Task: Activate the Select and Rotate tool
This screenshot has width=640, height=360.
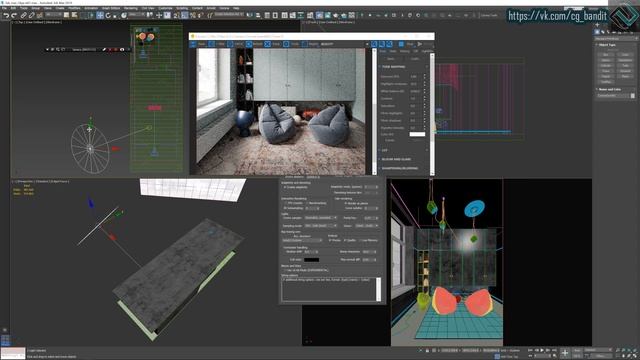Action: tap(108, 16)
